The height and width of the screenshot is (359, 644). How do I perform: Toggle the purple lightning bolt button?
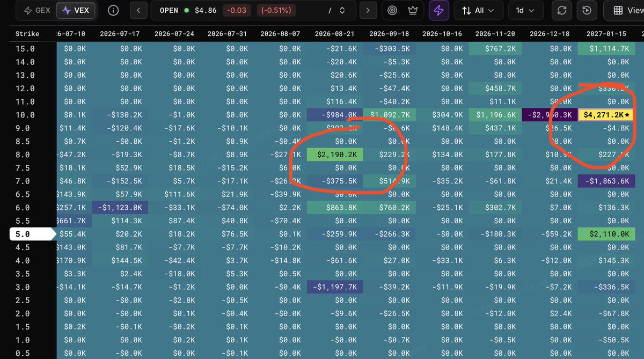pos(439,10)
